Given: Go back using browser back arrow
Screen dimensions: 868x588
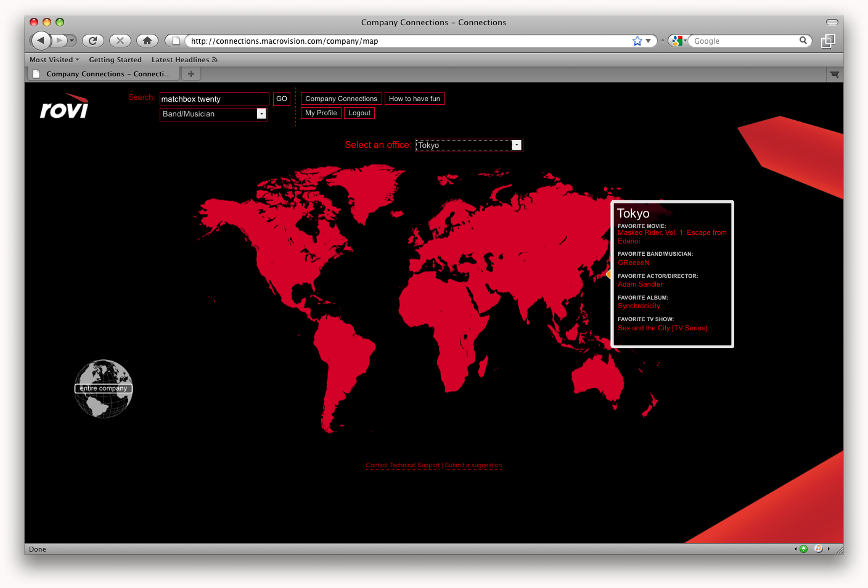Looking at the screenshot, I should pyautogui.click(x=41, y=41).
